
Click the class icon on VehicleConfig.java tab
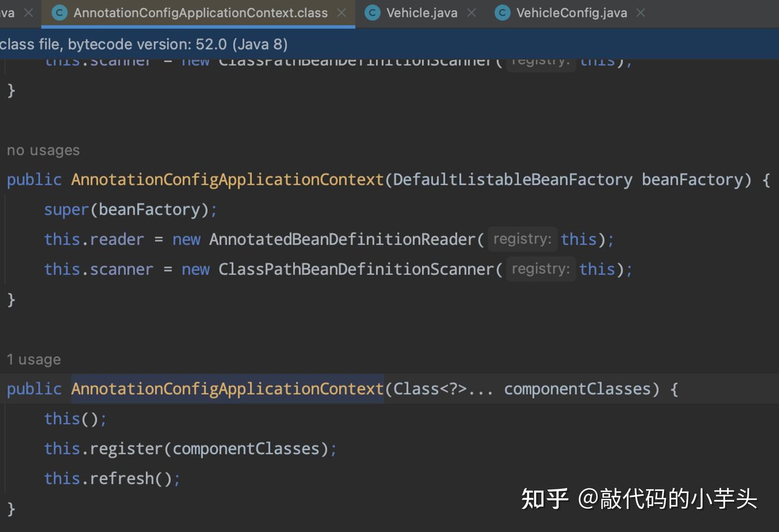click(502, 12)
